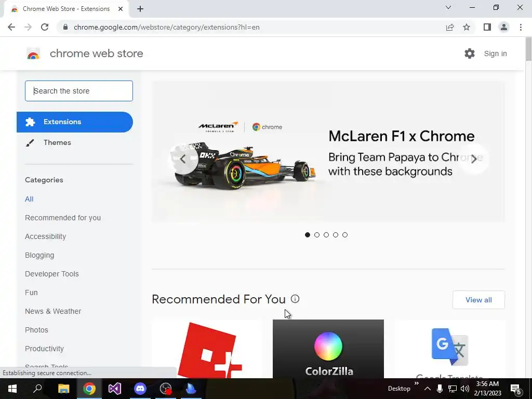Image resolution: width=532 pixels, height=399 pixels.
Task: Open the tab search dropdown arrow
Action: [448, 7]
